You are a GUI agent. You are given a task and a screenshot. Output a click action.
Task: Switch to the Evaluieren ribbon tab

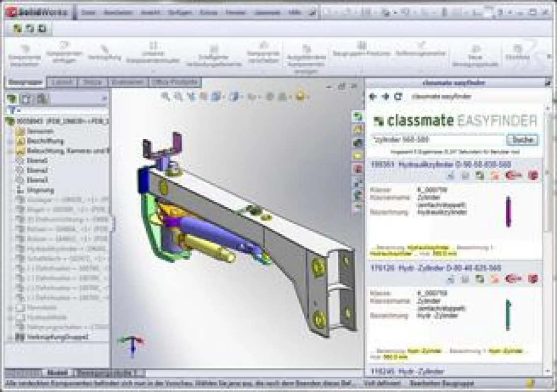127,82
